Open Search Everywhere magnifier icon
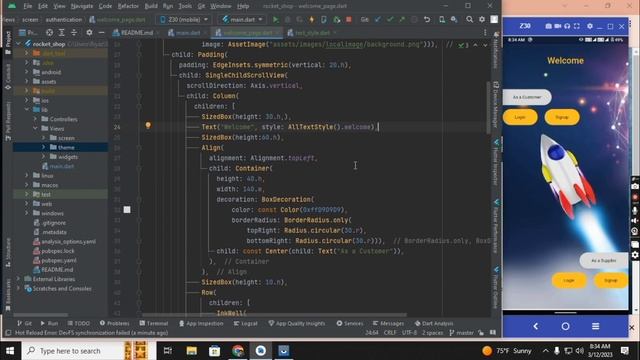 pos(470,19)
